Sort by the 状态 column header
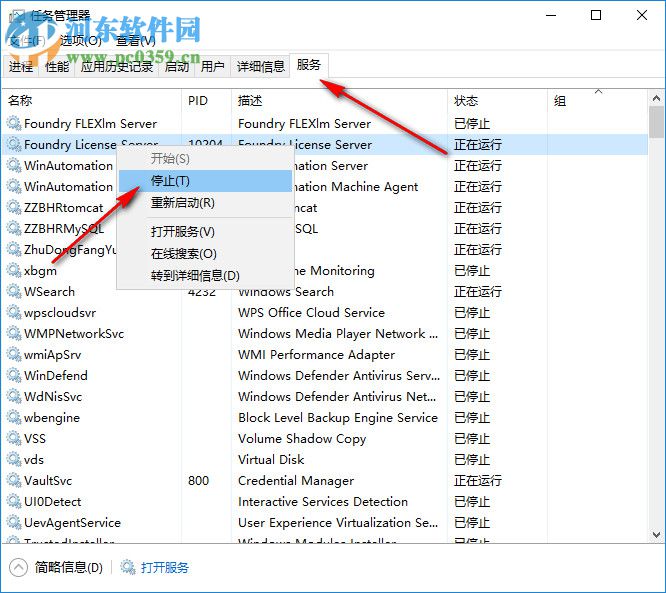Screen dimensions: 666x593 pyautogui.click(x=497, y=101)
